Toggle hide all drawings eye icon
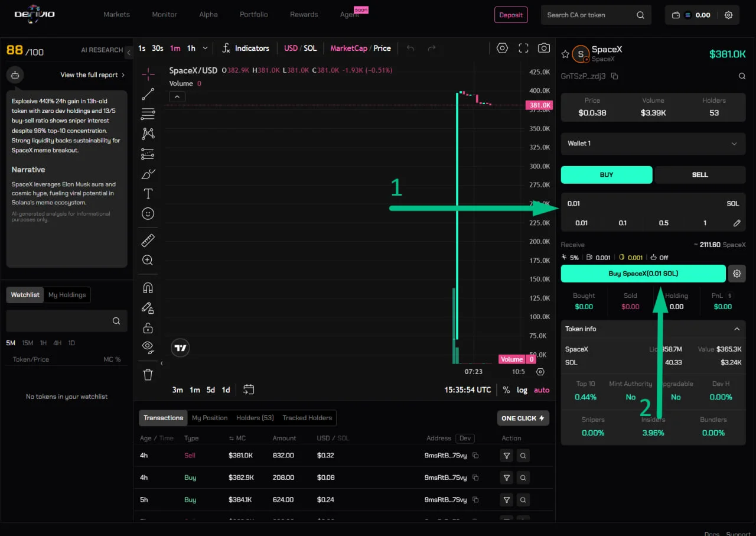756x536 pixels. click(148, 347)
